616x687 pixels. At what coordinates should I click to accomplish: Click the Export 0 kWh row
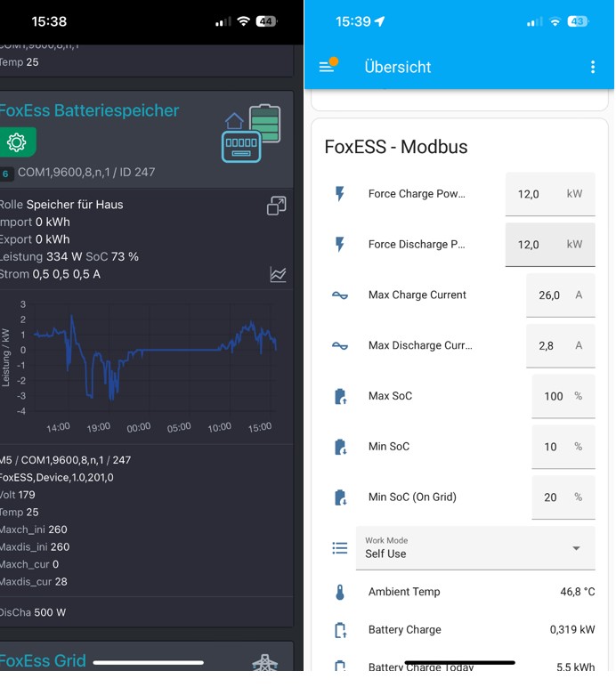[x=35, y=239]
